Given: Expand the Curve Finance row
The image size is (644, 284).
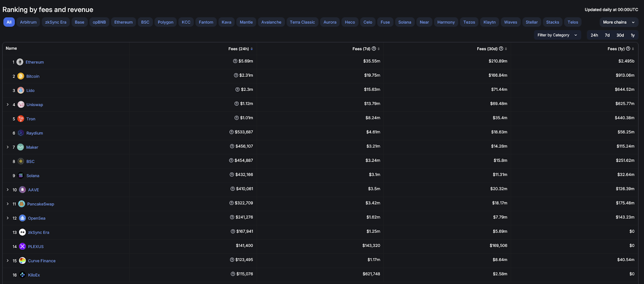Looking at the screenshot, I should pos(8,261).
